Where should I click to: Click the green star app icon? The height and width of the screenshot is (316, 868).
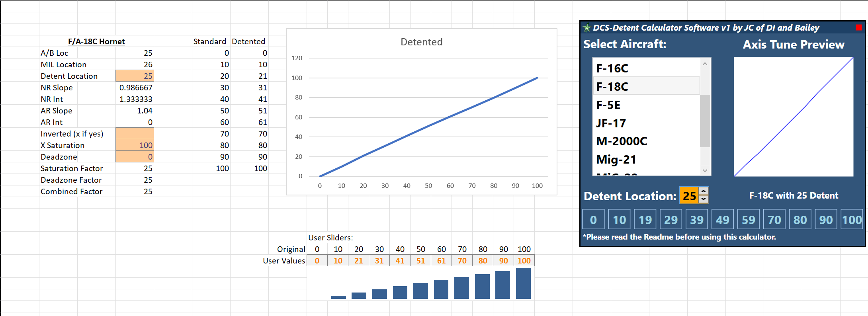click(587, 27)
